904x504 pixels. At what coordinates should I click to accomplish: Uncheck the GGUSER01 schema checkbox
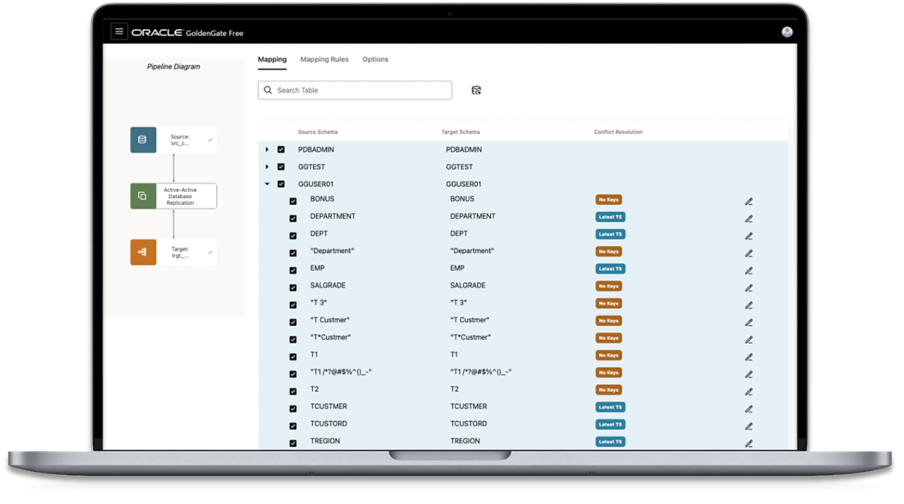pos(281,184)
